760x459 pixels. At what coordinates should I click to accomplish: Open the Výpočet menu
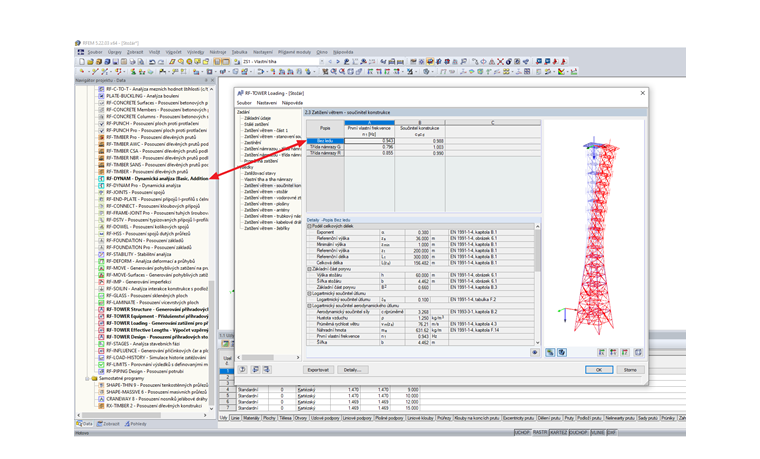point(174,52)
